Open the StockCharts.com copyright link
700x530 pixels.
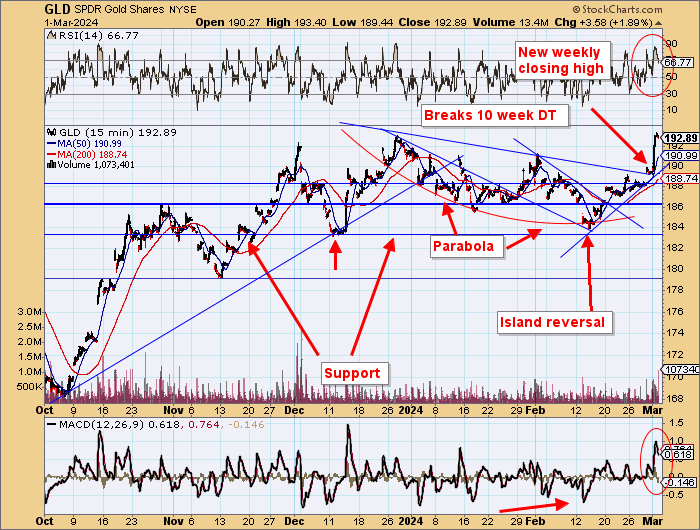click(617, 9)
